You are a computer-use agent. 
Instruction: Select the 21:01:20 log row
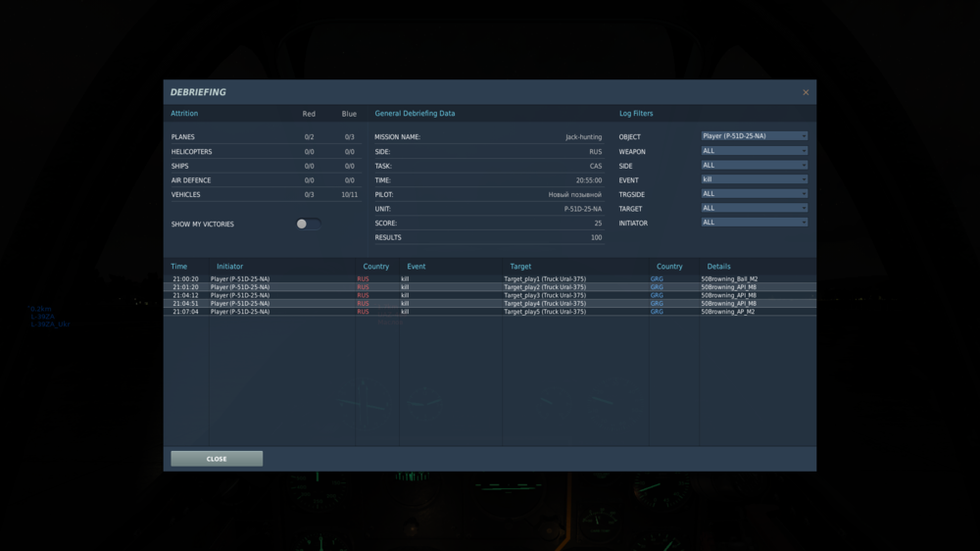(489, 287)
